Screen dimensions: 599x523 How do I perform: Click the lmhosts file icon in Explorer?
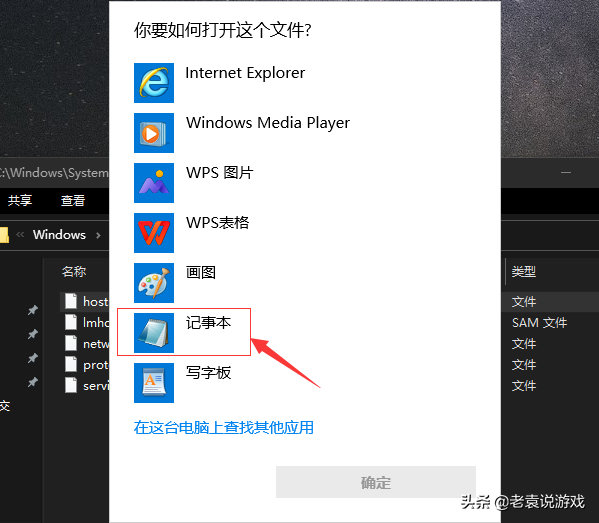pyautogui.click(x=71, y=322)
